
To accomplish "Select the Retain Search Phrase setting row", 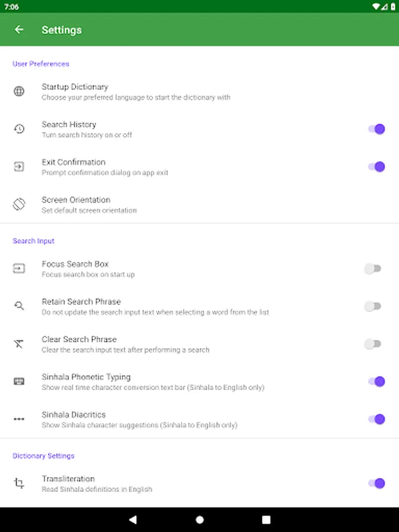I will click(200, 306).
